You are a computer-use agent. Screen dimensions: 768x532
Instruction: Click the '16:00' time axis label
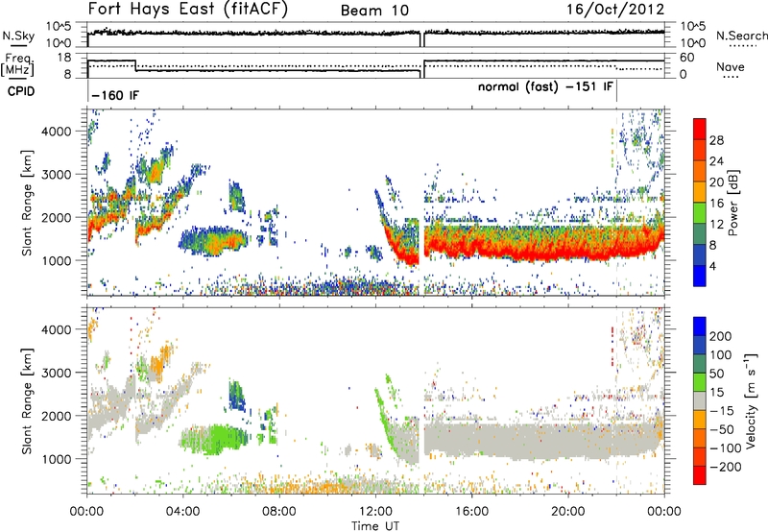coord(471,512)
